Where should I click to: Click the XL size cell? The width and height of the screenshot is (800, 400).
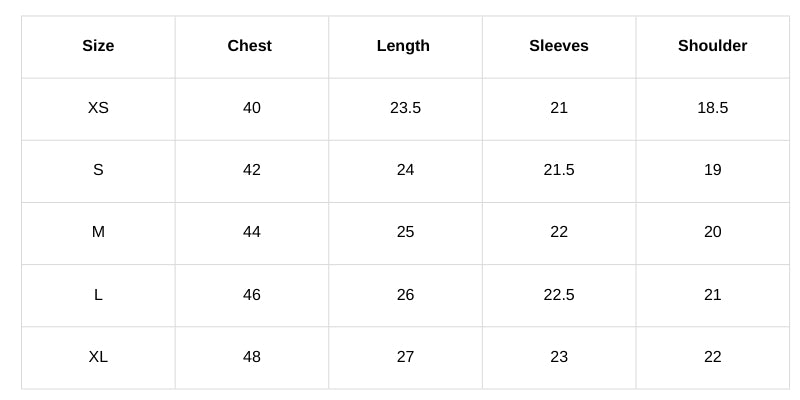[x=98, y=357]
